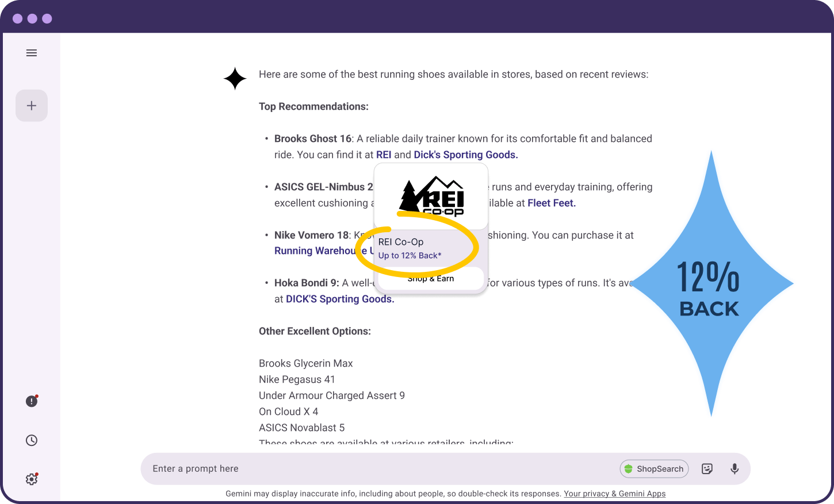Open Dick's Sporting Goods link under Brooks Ghost

(x=466, y=155)
